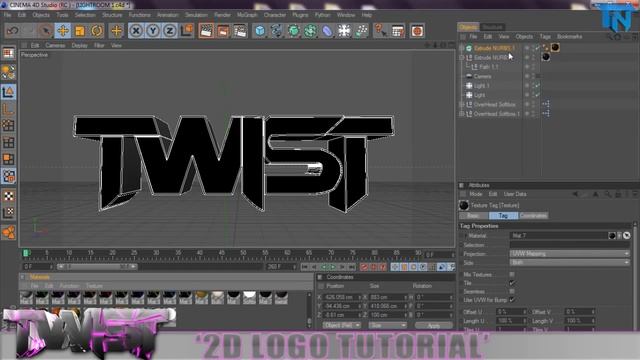This screenshot has height=360, width=640.
Task: Click the Undo arrow icon in toolbar
Action: [12, 31]
